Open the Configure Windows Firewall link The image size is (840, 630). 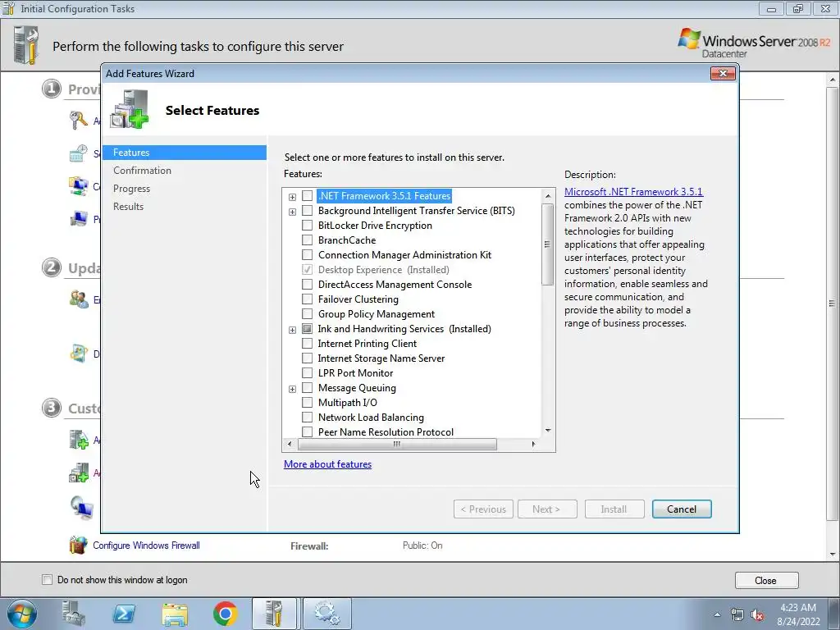click(x=146, y=546)
